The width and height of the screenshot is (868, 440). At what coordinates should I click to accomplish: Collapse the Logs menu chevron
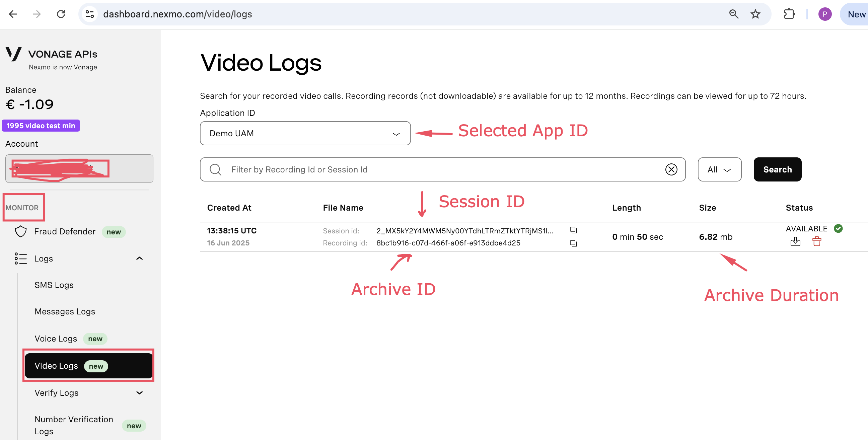[139, 259]
